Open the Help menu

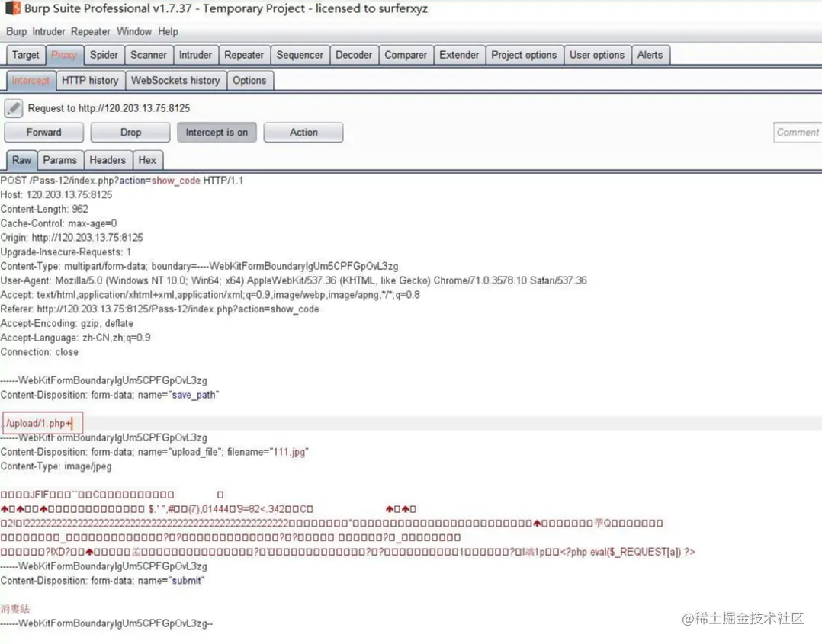[169, 31]
